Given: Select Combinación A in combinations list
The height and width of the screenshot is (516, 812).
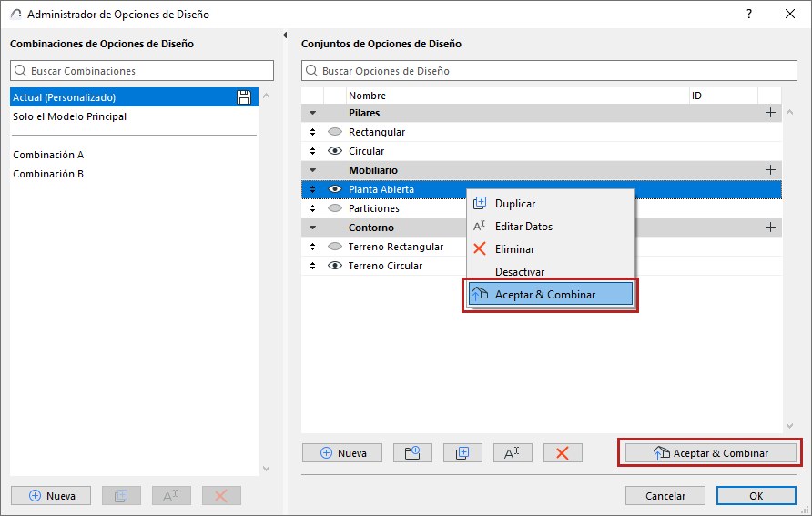Looking at the screenshot, I should tap(48, 155).
